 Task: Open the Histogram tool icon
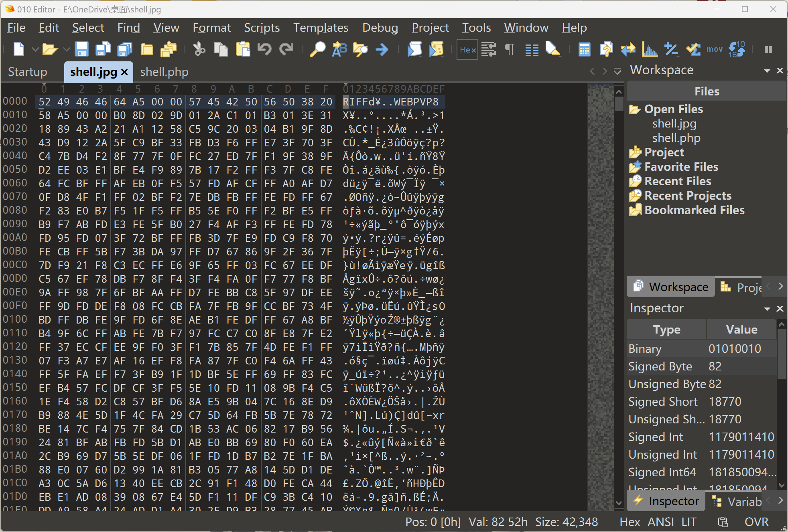649,49
